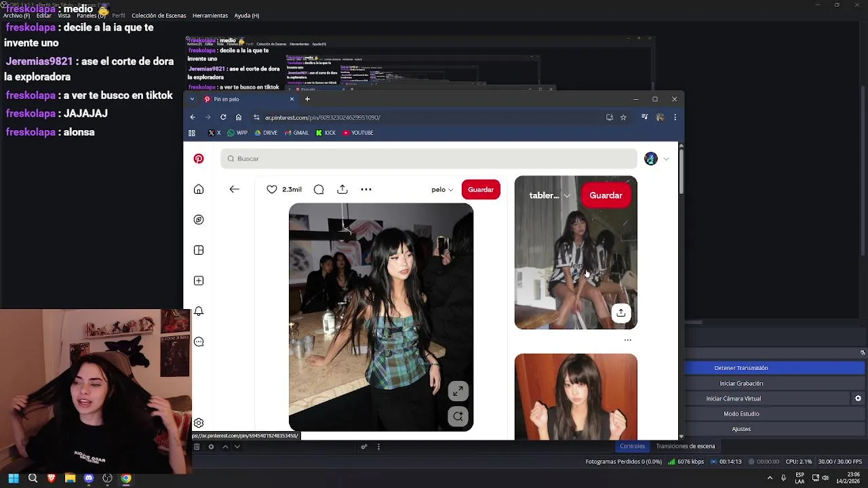
Task: Save the main pin with Guardar
Action: click(481, 190)
